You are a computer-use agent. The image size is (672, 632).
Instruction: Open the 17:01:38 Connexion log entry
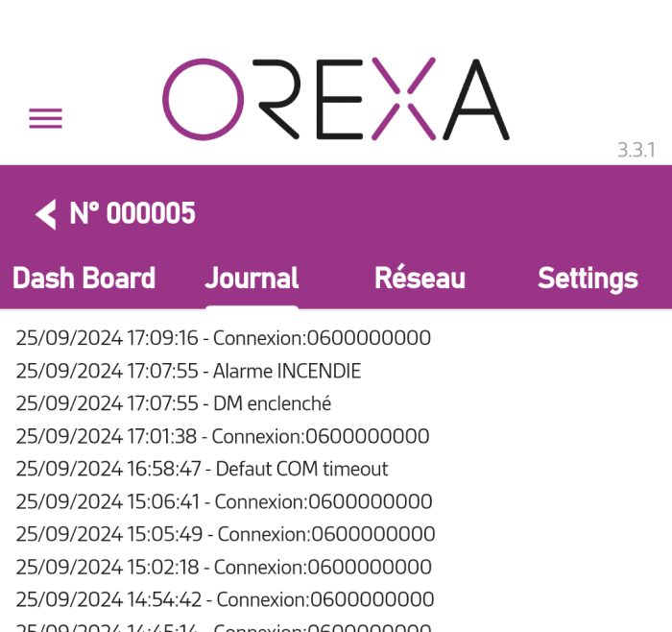click(x=222, y=436)
